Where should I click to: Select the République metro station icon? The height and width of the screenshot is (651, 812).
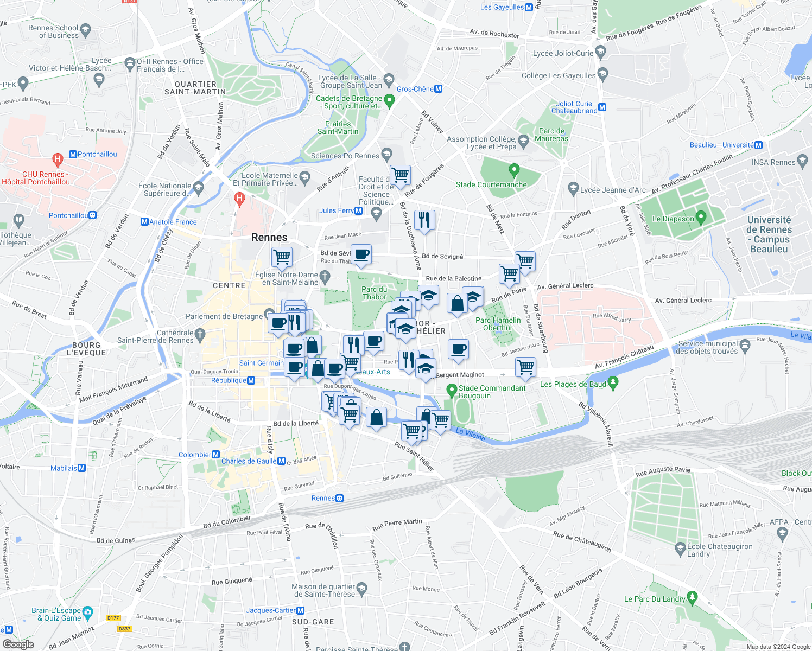(x=251, y=381)
